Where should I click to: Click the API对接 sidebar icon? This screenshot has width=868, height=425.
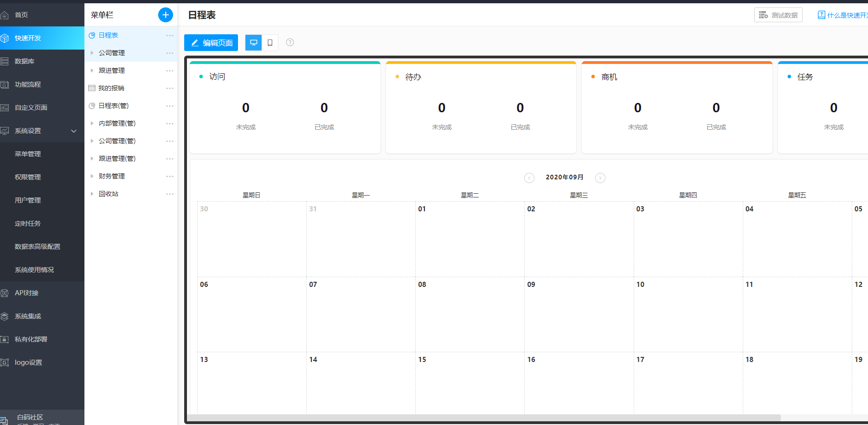coord(5,293)
